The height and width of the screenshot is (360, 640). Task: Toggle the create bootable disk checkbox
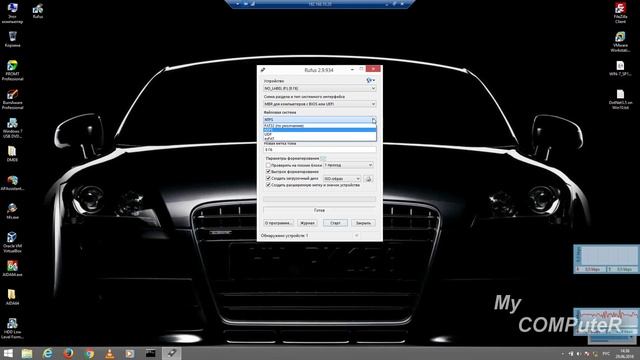tap(268, 178)
